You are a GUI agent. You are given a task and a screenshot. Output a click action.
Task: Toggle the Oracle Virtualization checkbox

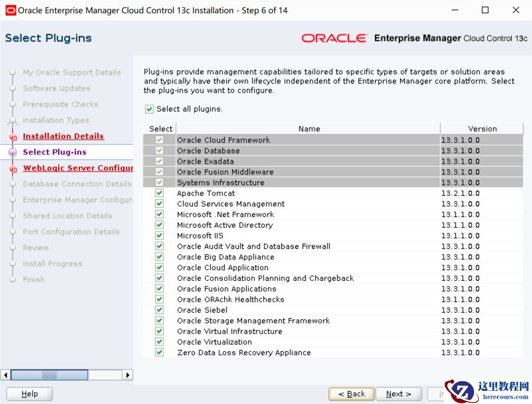click(x=159, y=342)
